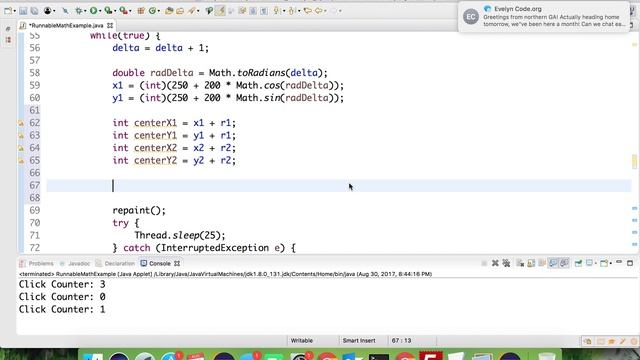Image resolution: width=640 pixels, height=360 pixels.
Task: Click the New Java Package icon
Action: point(141,11)
